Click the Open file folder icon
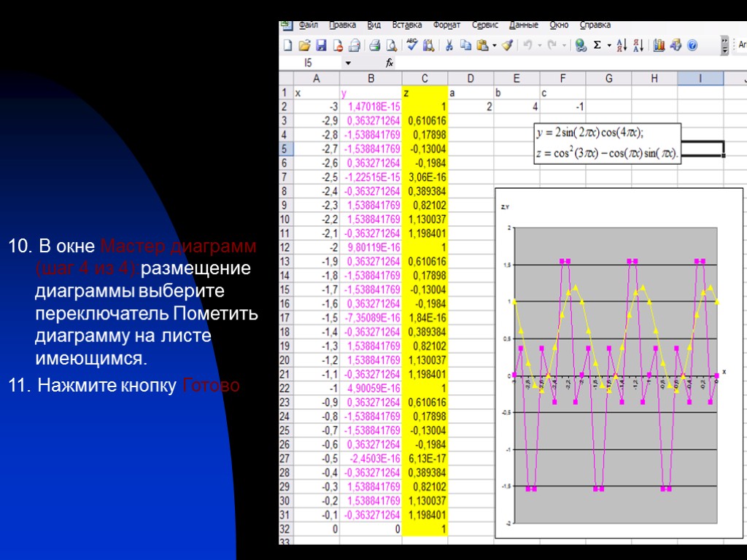 tap(304, 45)
